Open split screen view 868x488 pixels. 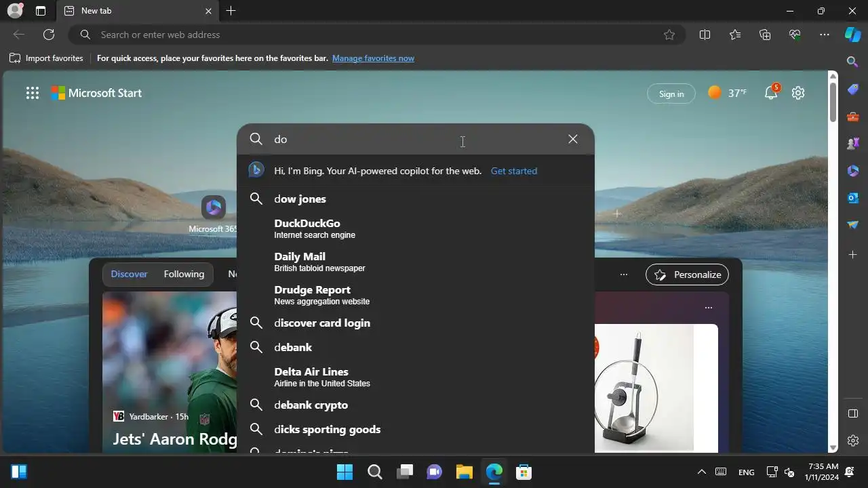[x=705, y=35]
